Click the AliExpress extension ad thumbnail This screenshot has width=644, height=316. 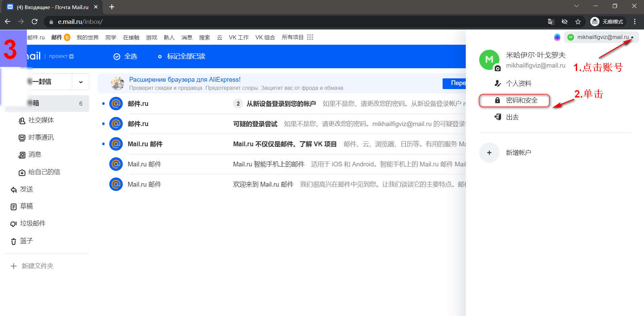click(117, 83)
